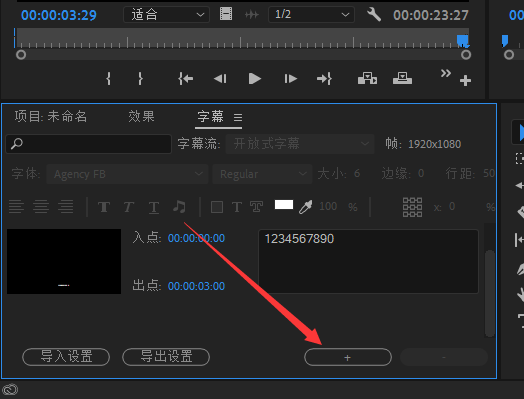This screenshot has width=524, height=399.
Task: Open the 适合 zoom level dropdown
Action: click(166, 15)
